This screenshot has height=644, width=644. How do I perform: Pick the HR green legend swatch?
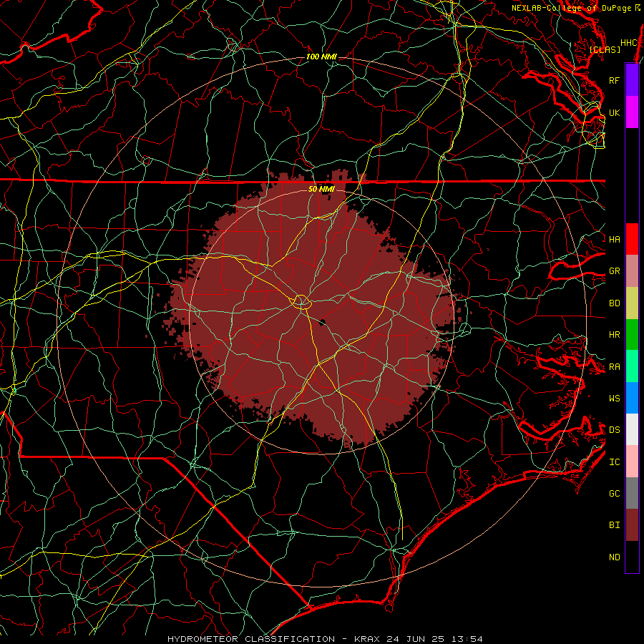(x=632, y=335)
